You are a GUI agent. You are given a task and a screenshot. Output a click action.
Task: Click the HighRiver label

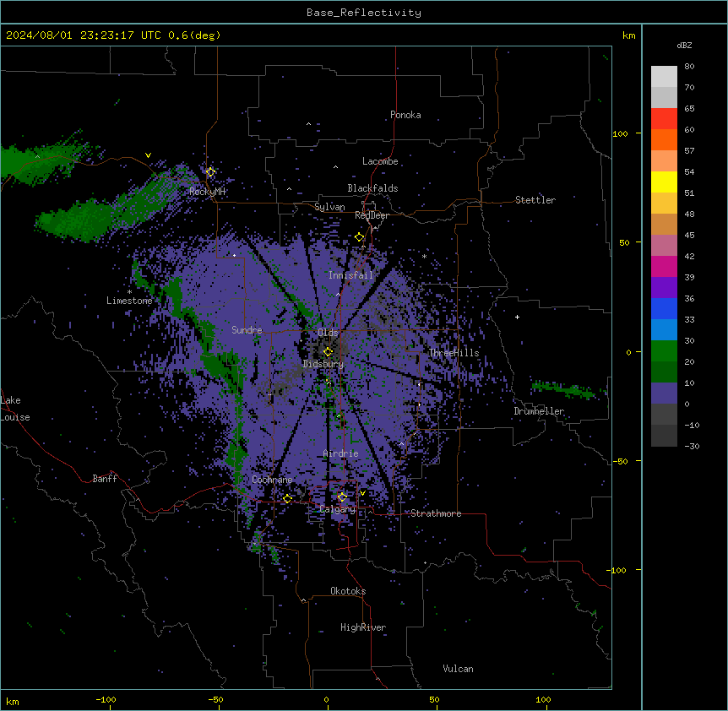pyautogui.click(x=363, y=627)
